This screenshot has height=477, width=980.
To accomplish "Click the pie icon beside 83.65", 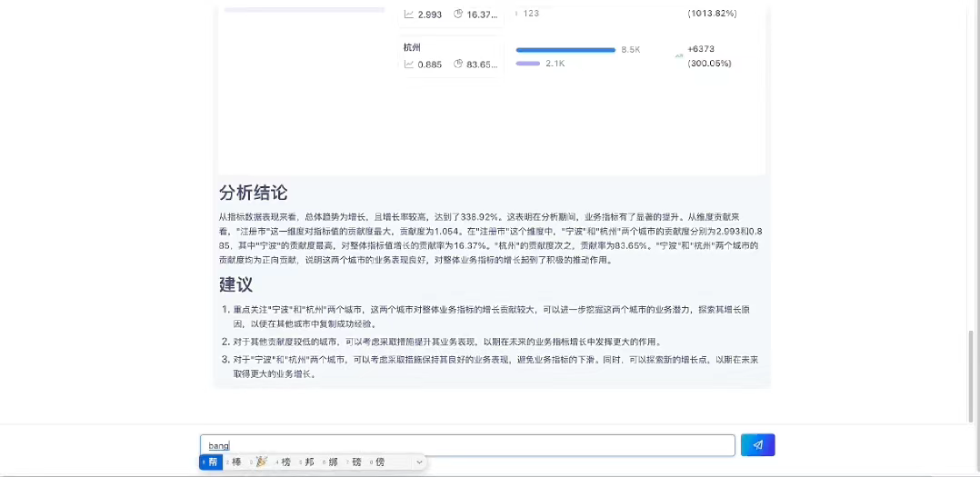I will (458, 64).
